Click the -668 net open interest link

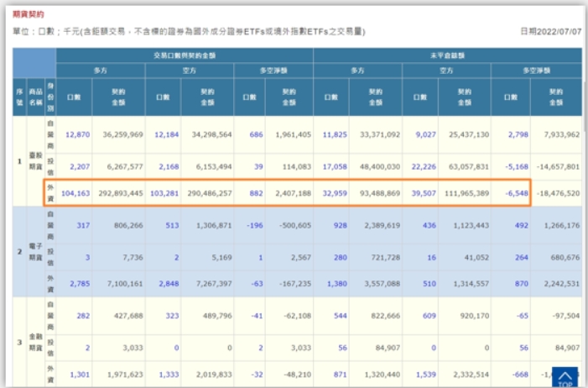click(520, 375)
